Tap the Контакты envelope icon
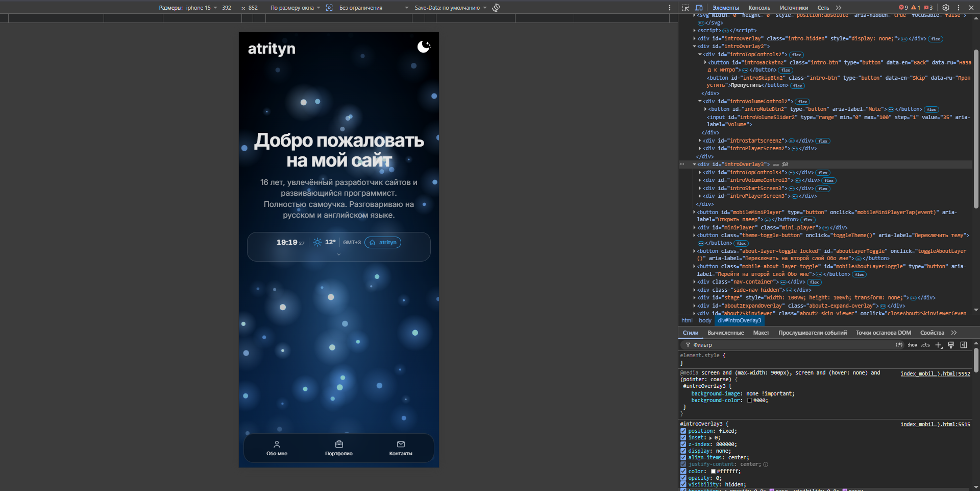This screenshot has height=491, width=980. pos(401,444)
